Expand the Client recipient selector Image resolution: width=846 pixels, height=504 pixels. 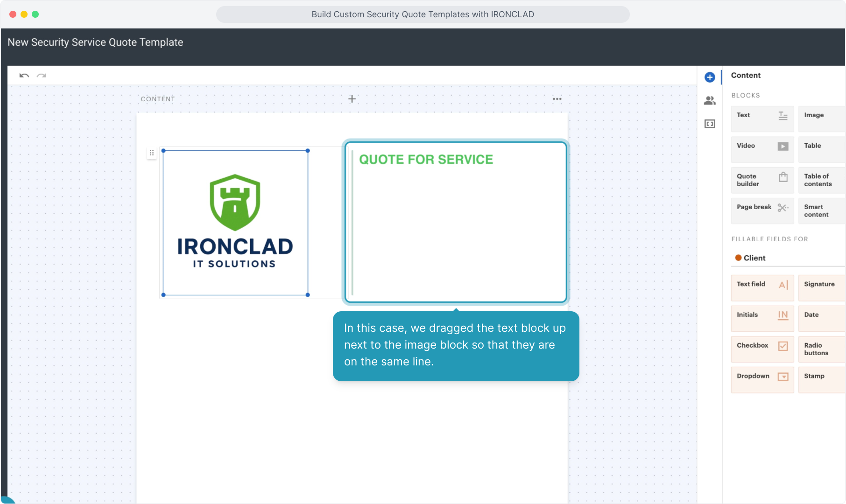[x=787, y=258]
